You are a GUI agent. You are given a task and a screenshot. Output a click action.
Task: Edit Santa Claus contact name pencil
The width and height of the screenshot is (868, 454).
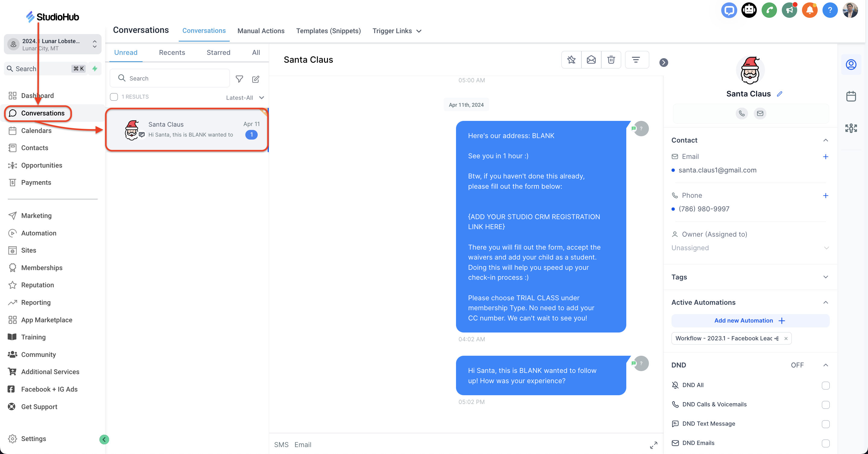tap(779, 94)
